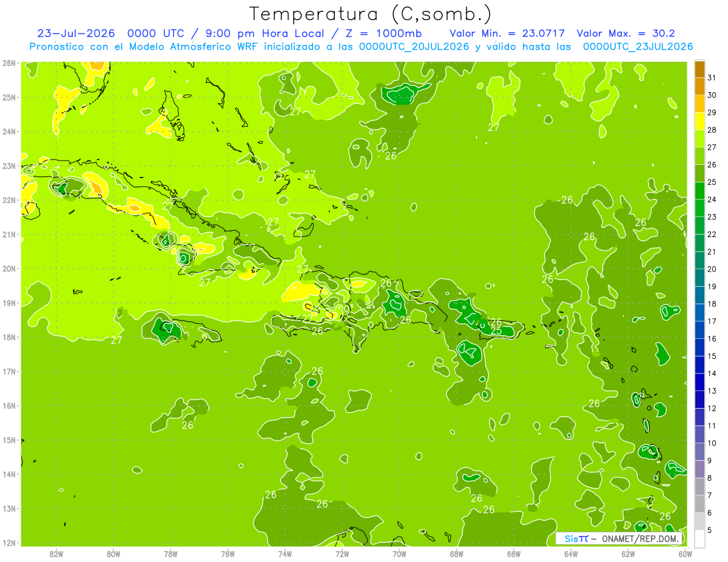
Task: Click longitude axis label "72W"
Action: 342,553
